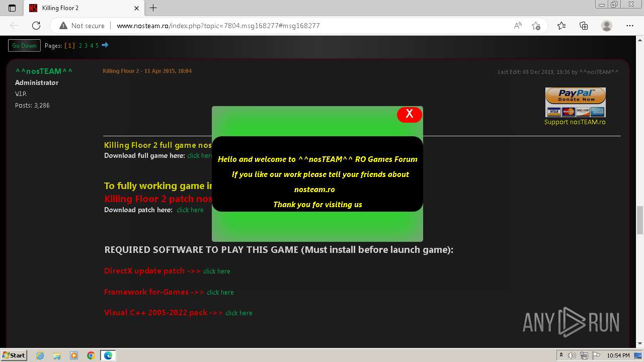Click the Thank you for visiting us text

(317, 204)
